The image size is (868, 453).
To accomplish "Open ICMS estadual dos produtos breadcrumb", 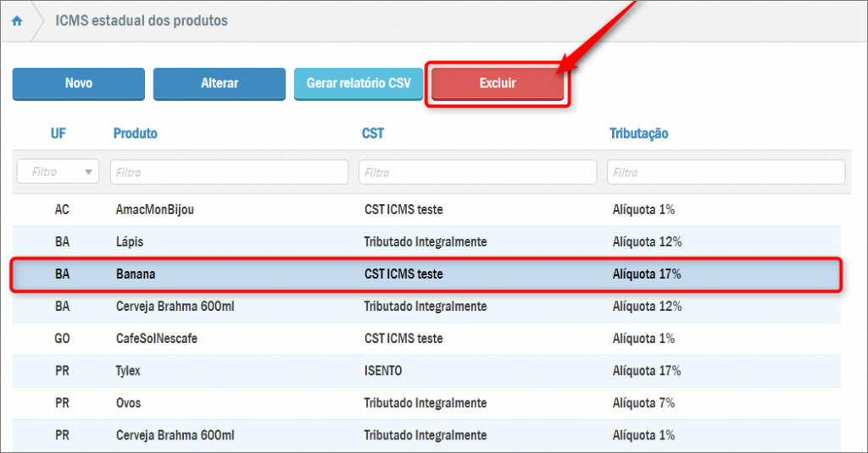I will [142, 21].
